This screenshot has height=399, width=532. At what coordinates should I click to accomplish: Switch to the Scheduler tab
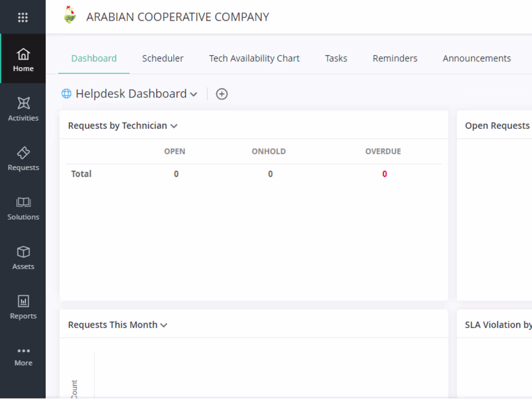tap(163, 58)
